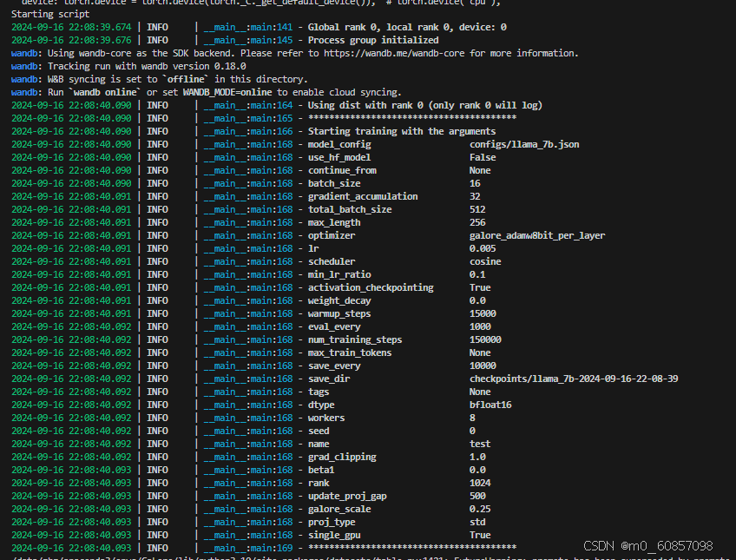The width and height of the screenshot is (736, 560).
Task: Click the timestamp '2024-09-16 22:08:39.676'
Action: pyautogui.click(x=71, y=40)
